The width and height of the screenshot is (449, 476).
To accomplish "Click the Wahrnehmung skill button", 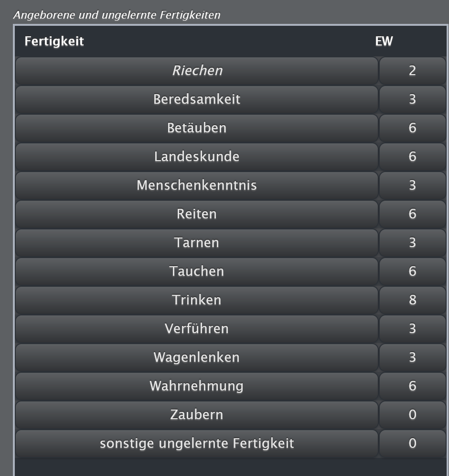I will click(x=197, y=386).
